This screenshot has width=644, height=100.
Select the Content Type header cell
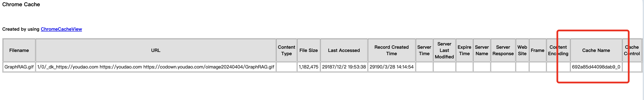[287, 50]
